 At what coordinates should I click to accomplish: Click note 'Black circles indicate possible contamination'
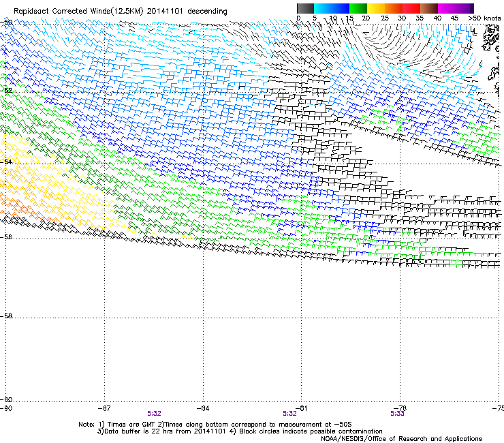coord(311,431)
